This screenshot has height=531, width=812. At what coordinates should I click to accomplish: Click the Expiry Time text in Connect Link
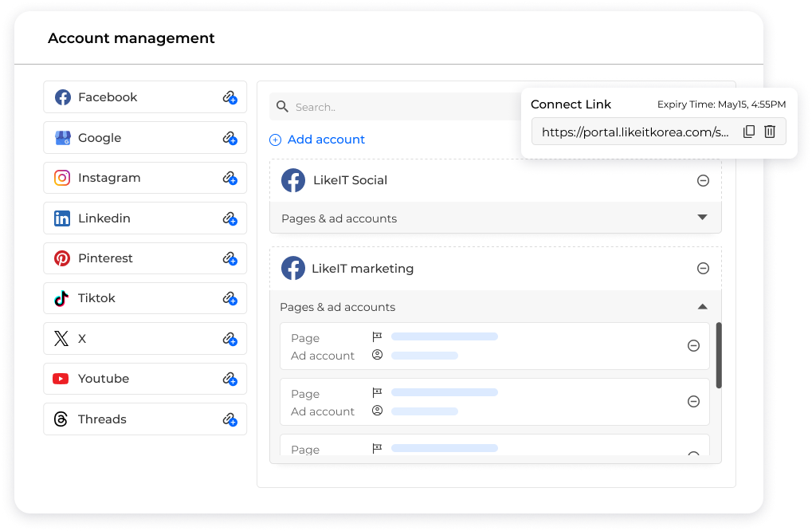click(x=721, y=104)
